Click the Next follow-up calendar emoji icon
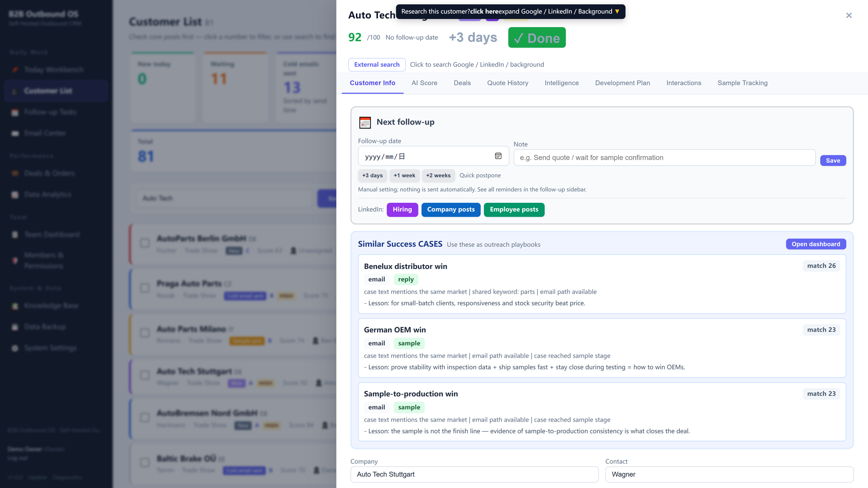This screenshot has height=488, width=868. pyautogui.click(x=365, y=123)
